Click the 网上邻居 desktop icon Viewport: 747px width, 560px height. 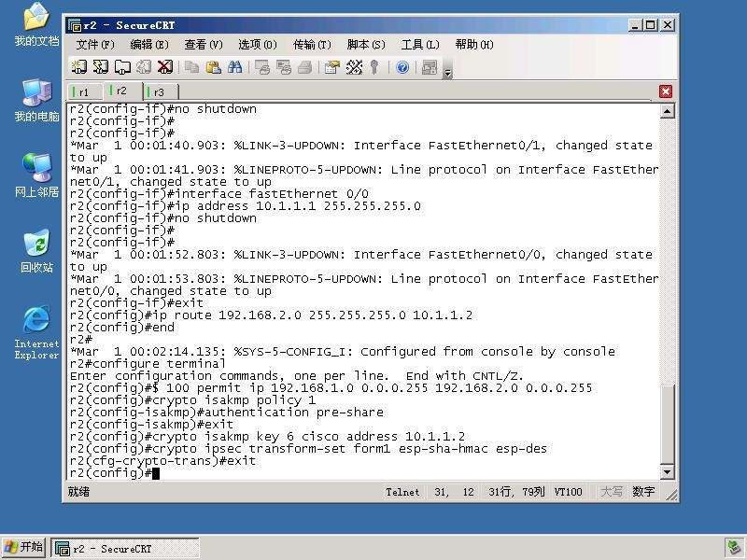(36, 175)
